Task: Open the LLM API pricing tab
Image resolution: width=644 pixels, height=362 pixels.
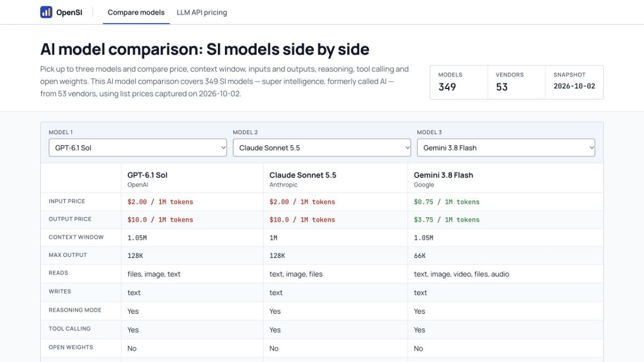Action: tap(202, 12)
